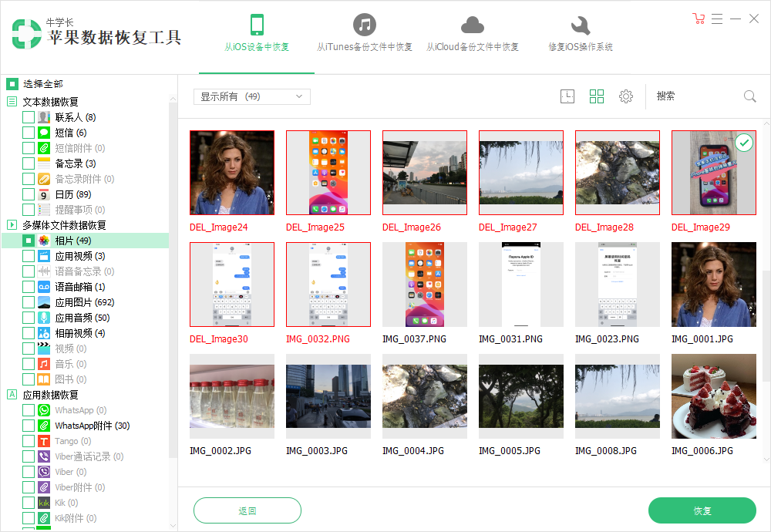The height and width of the screenshot is (532, 771).
Task: Click the search magnifier icon
Action: click(x=750, y=96)
